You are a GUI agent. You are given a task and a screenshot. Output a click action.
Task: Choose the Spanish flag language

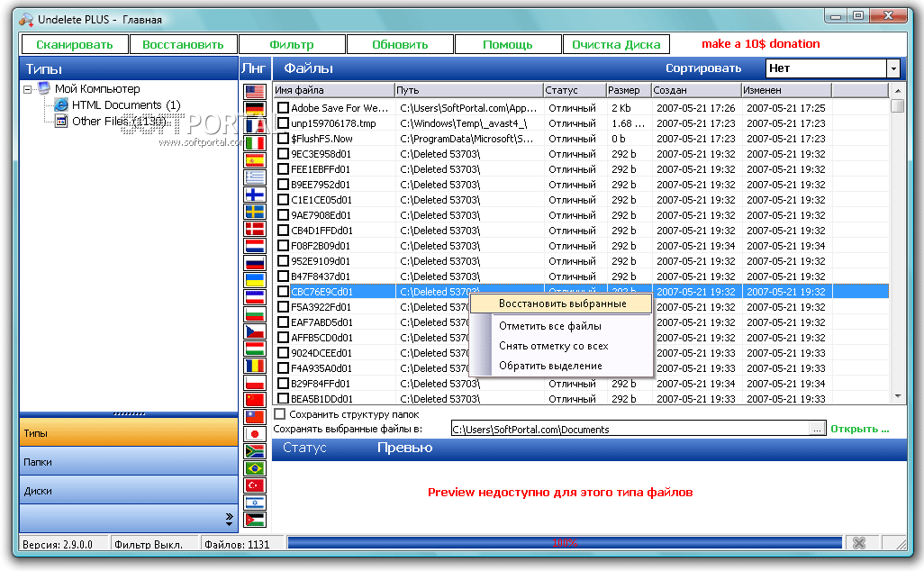pyautogui.click(x=255, y=160)
